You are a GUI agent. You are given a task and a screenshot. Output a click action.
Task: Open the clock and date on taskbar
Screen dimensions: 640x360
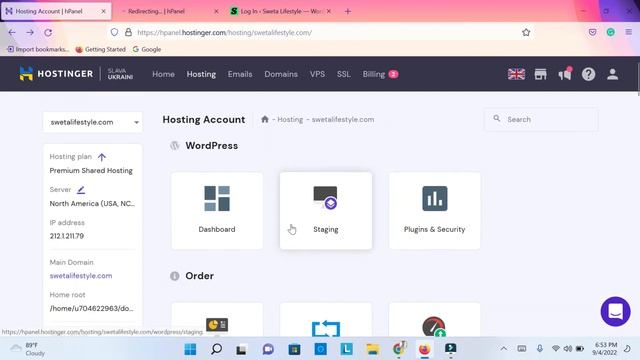(604, 349)
